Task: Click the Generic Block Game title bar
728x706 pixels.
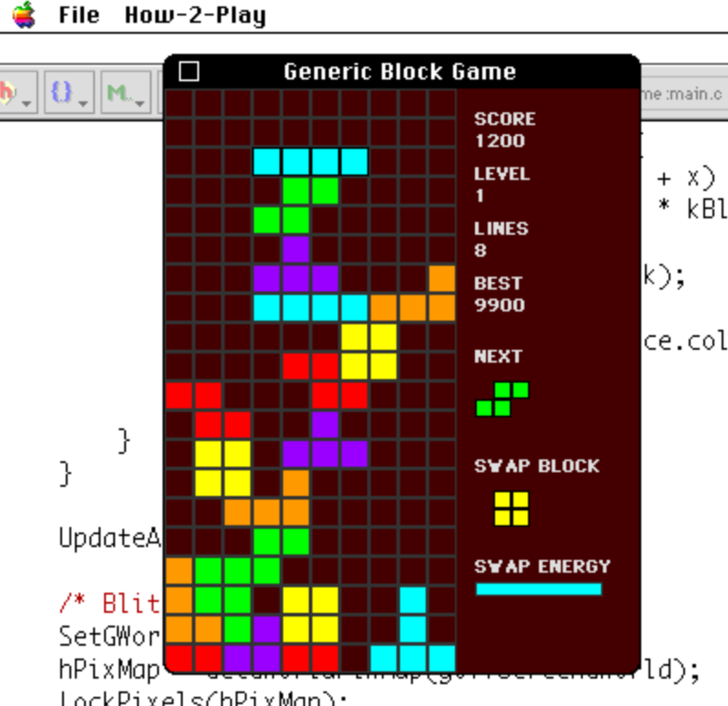Action: (399, 71)
